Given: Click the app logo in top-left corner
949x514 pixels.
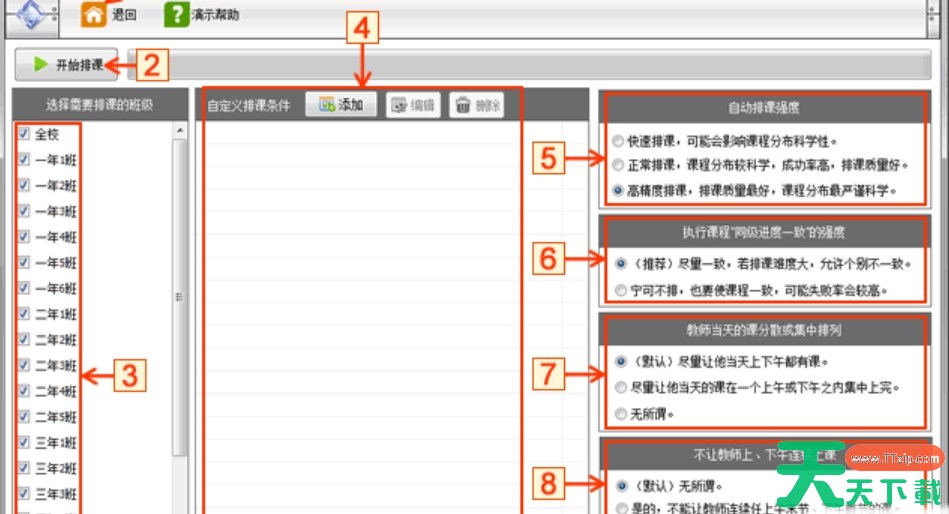Looking at the screenshot, I should [x=32, y=15].
